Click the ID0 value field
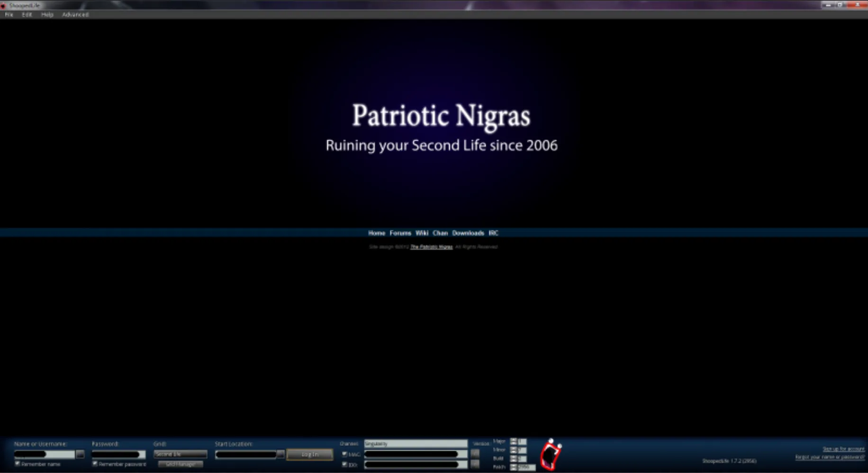868x473 pixels. tap(416, 464)
